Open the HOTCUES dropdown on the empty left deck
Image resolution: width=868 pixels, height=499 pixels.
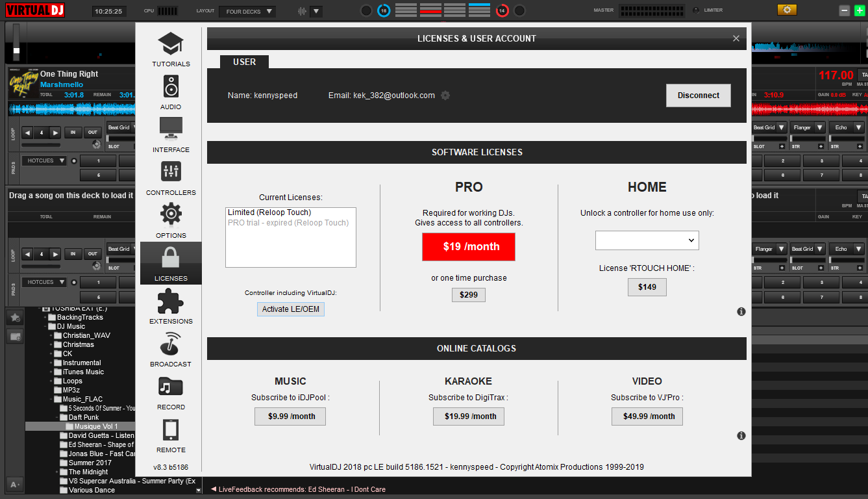coord(44,282)
